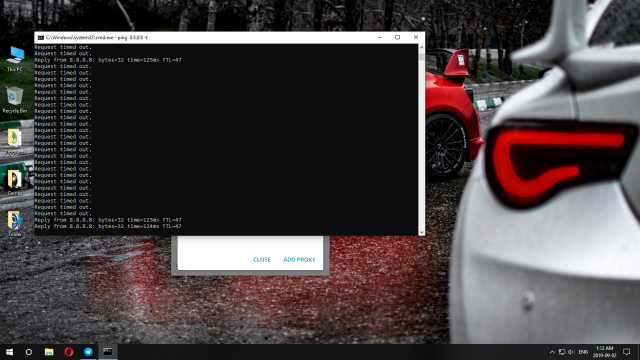640x360 pixels.
Task: Open the Recycle Bin desktop icon
Action: 15,100
